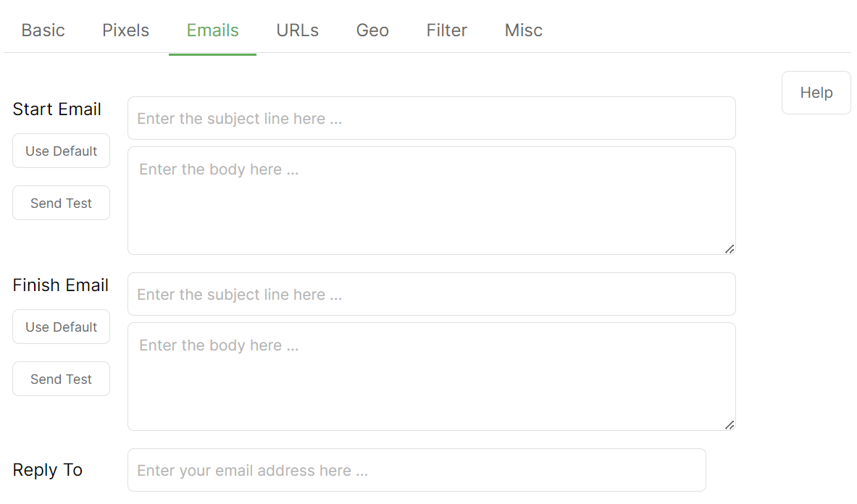Focus the Start Email subject line field

coord(431,118)
